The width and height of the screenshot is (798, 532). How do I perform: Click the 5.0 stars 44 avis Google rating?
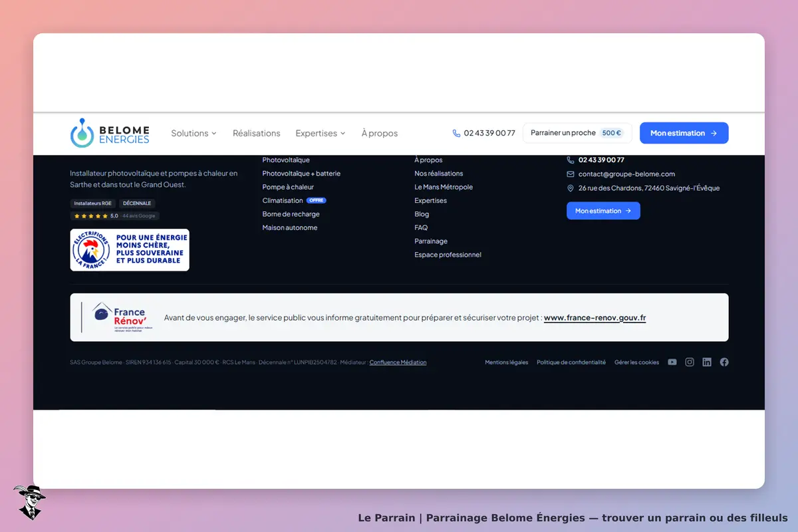point(115,216)
